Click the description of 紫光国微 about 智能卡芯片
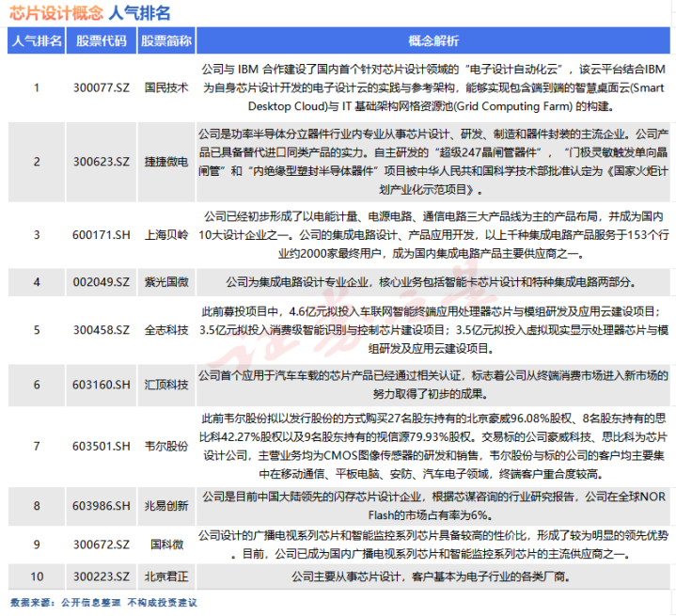Image resolution: width=676 pixels, height=616 pixels. 432,282
